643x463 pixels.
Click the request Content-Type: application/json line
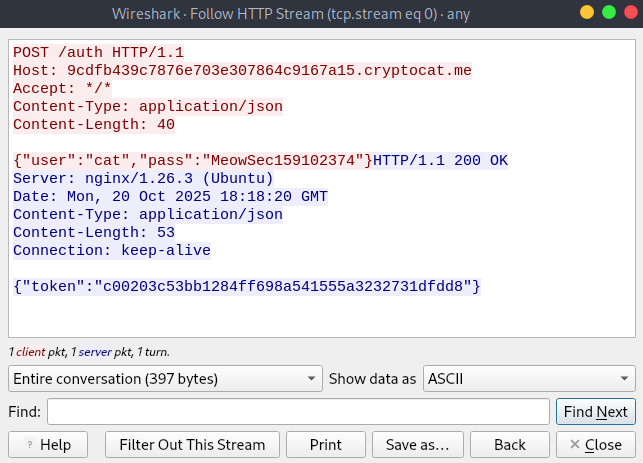point(148,107)
